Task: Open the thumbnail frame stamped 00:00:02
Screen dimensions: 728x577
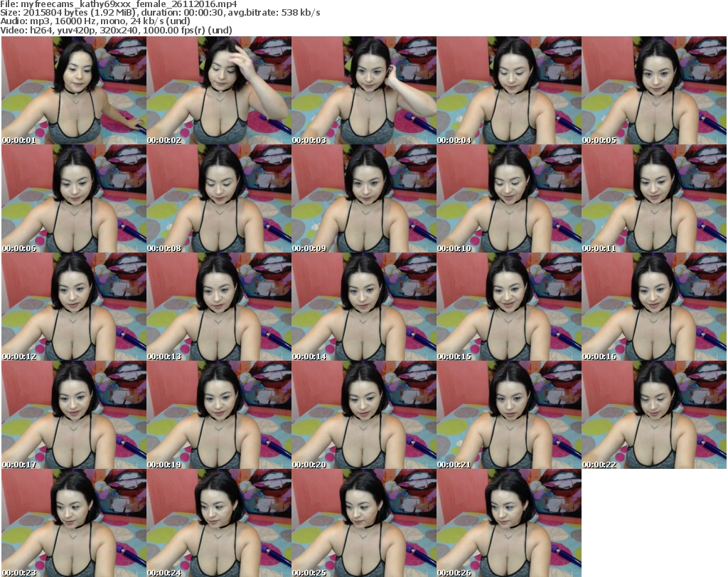Action: point(219,90)
